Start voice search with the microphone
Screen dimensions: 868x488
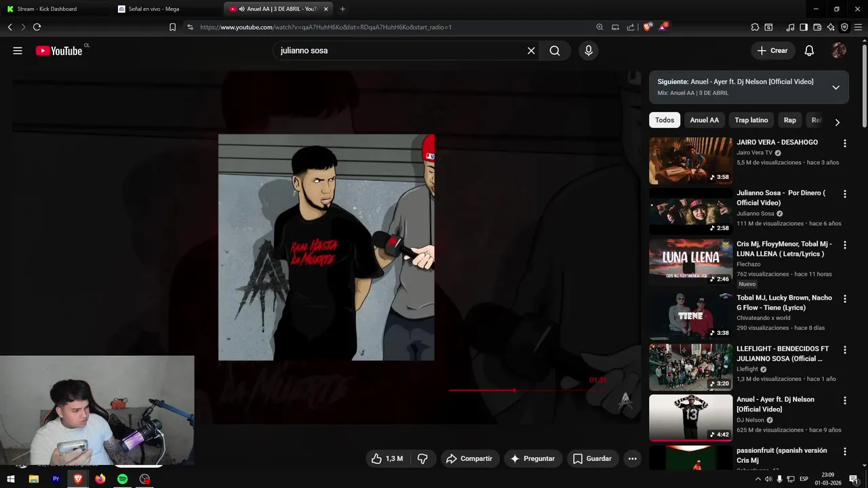pyautogui.click(x=588, y=51)
